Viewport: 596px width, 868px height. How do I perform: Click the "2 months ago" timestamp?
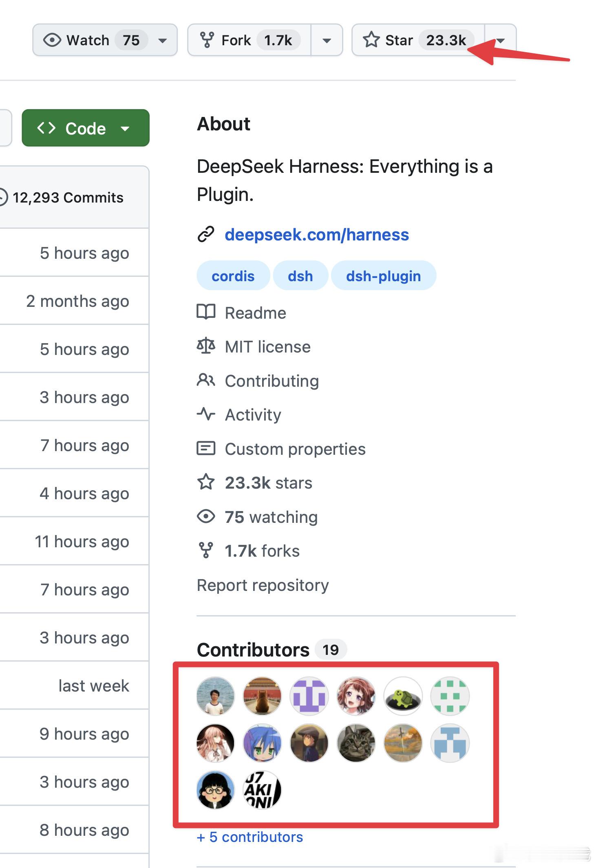[77, 301]
